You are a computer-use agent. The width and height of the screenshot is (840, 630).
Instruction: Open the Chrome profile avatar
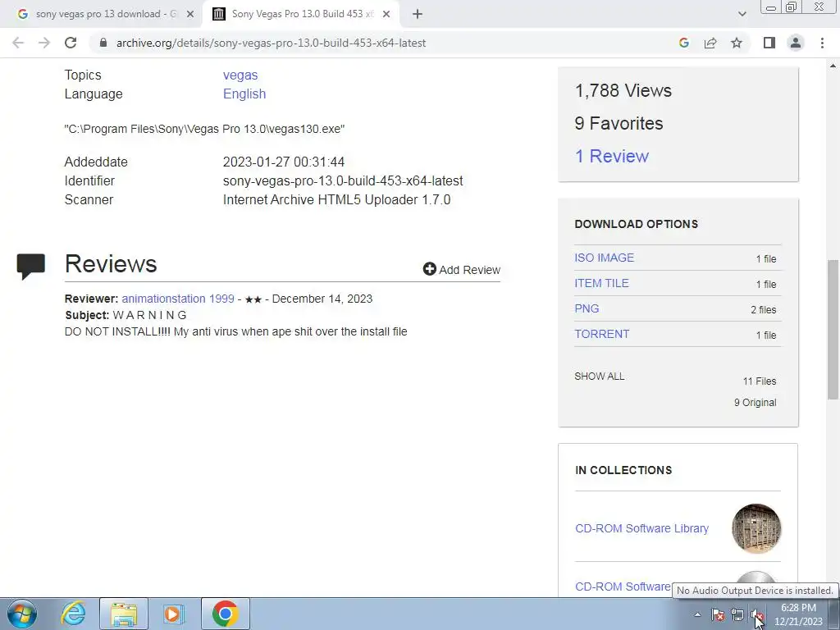click(796, 43)
